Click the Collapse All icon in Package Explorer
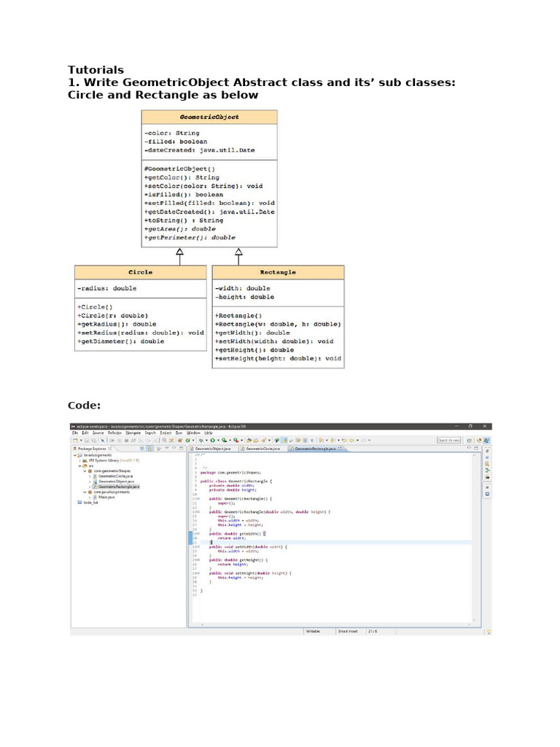 [x=142, y=449]
